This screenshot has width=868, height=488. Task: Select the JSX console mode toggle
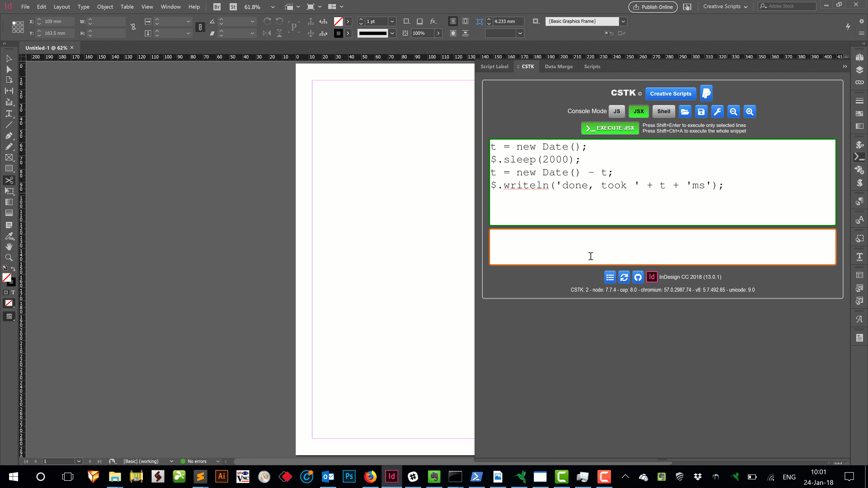click(x=638, y=112)
